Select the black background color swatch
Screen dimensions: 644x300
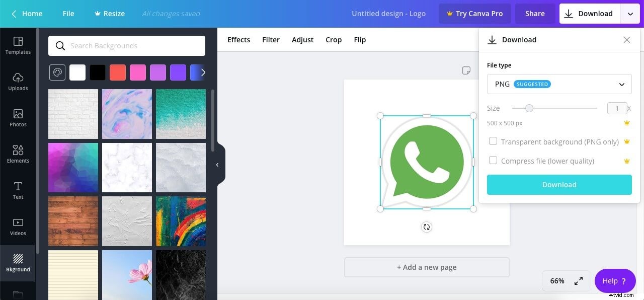98,72
